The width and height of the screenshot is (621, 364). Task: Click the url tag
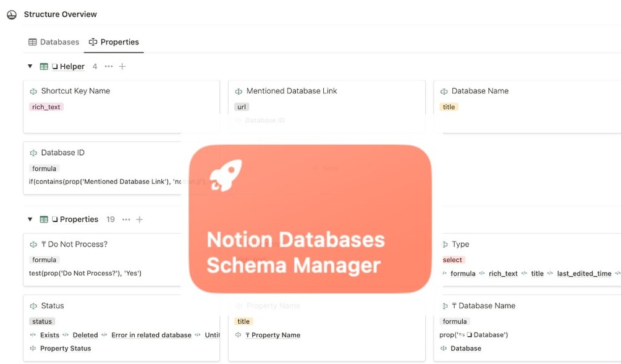pyautogui.click(x=242, y=107)
